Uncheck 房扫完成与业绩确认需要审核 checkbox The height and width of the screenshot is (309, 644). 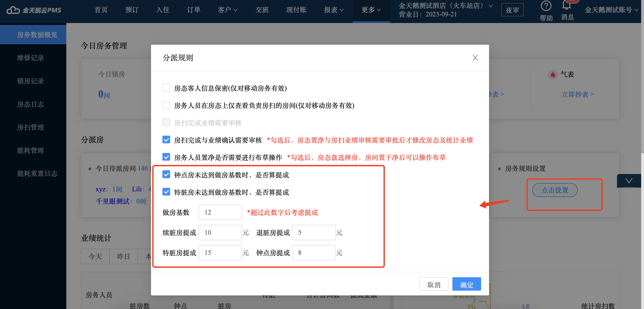pyautogui.click(x=166, y=140)
